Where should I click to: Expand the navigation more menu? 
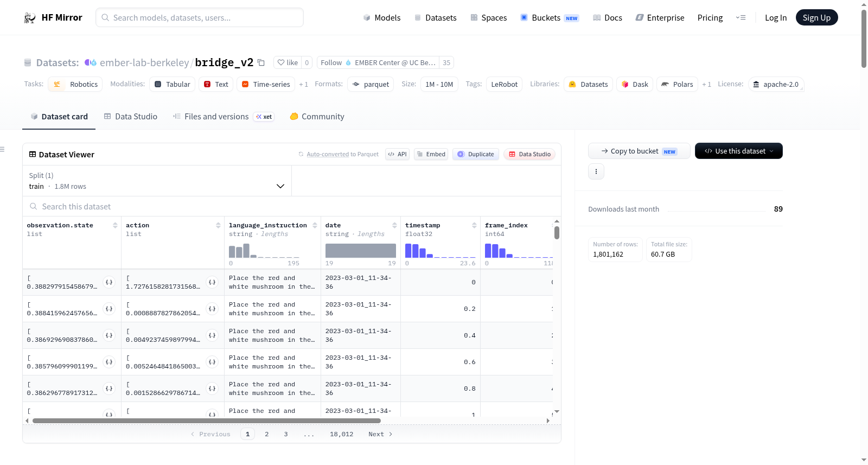pyautogui.click(x=741, y=17)
